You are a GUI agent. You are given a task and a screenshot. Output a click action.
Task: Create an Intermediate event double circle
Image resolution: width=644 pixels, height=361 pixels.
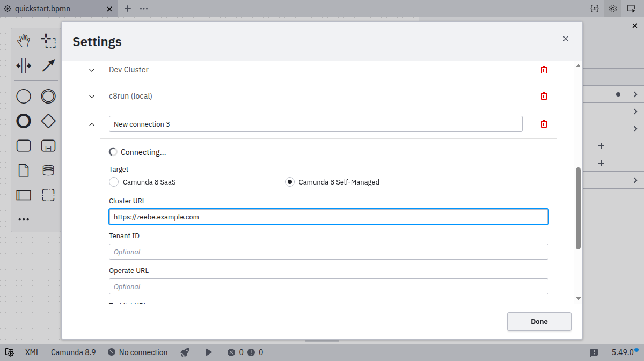pyautogui.click(x=48, y=97)
